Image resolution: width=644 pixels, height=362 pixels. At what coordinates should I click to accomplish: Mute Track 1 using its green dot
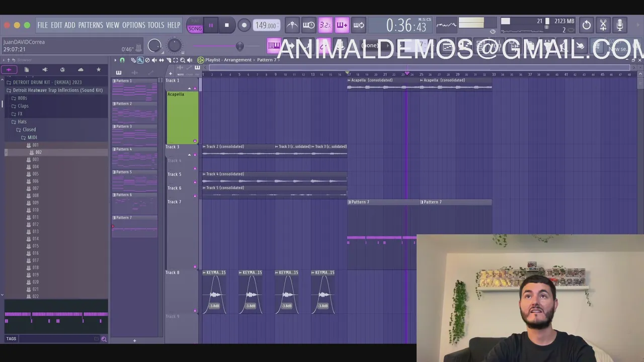coord(195,88)
